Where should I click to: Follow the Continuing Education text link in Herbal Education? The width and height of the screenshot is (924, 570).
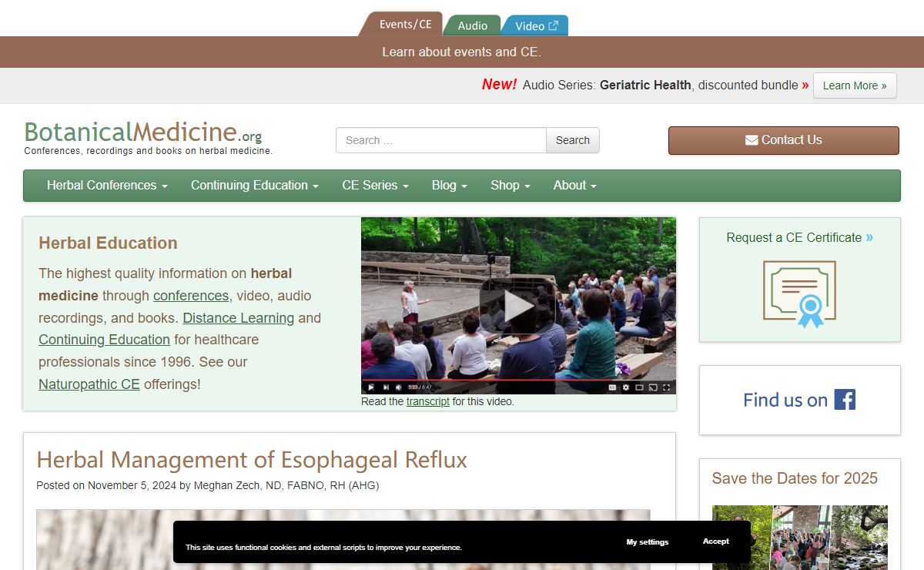pyautogui.click(x=104, y=340)
